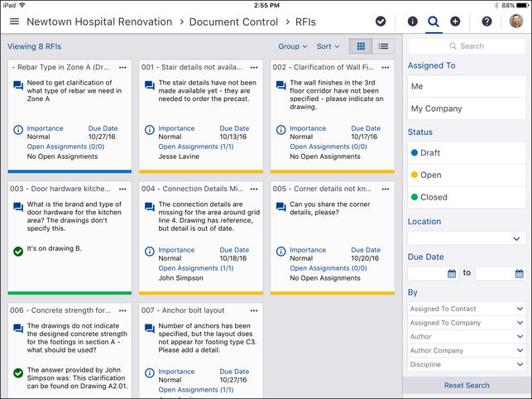The image size is (532, 399).
Task: Tap the add new RFI plus icon
Action: (x=455, y=22)
